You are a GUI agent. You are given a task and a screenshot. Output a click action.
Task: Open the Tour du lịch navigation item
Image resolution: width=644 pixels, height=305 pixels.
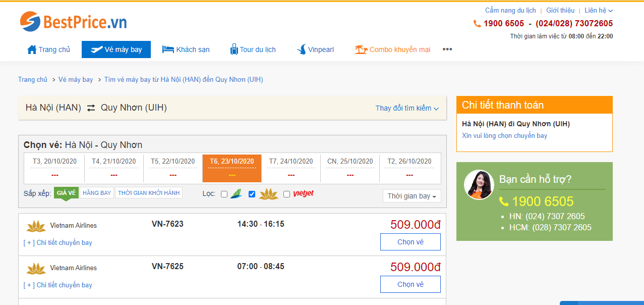[253, 49]
